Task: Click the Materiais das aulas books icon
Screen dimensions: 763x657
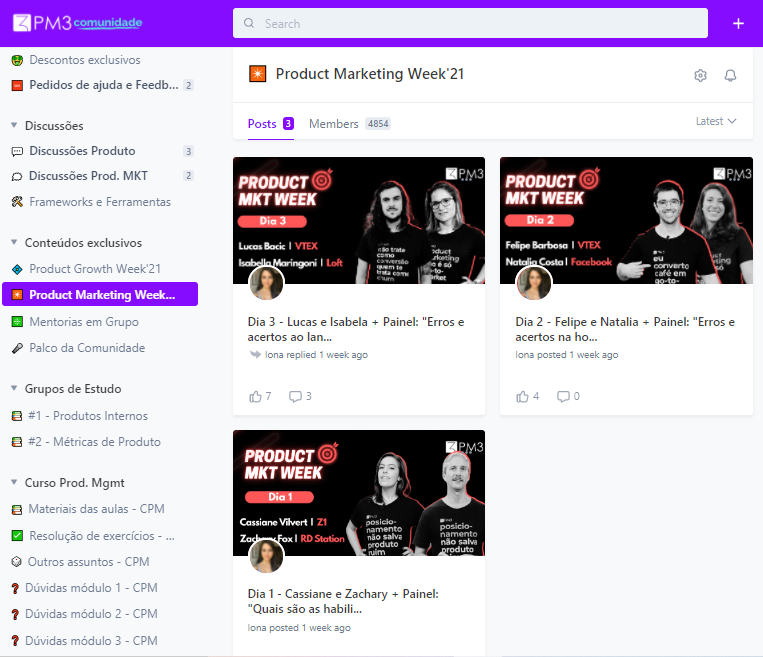Action: (x=17, y=510)
